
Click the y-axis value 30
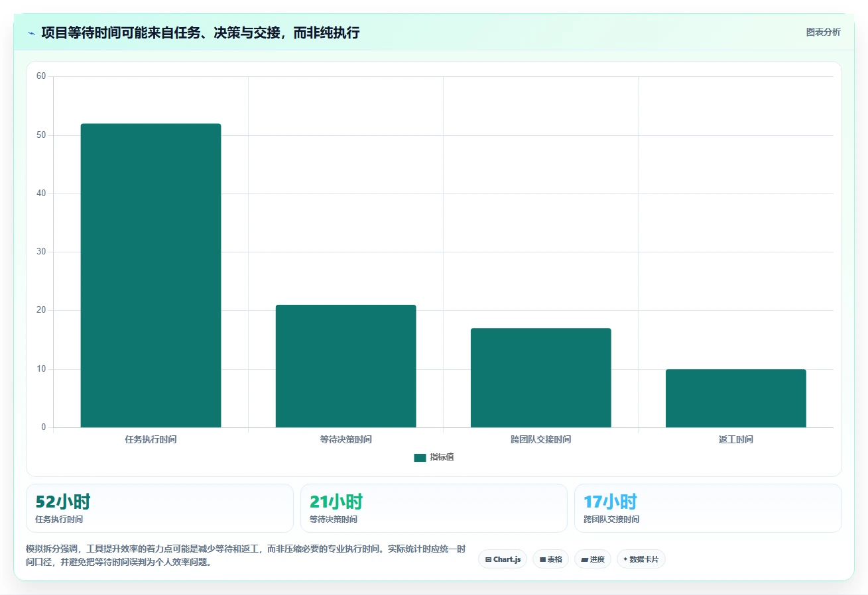click(41, 252)
